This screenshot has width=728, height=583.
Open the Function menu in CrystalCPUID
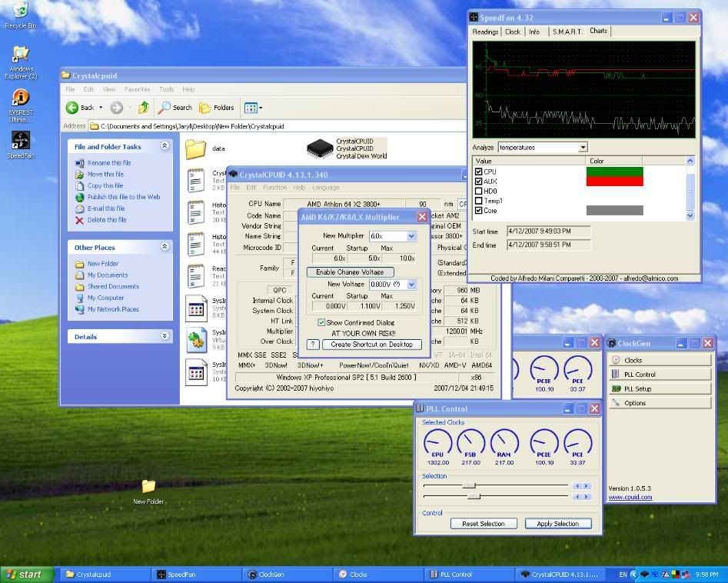pos(274,188)
